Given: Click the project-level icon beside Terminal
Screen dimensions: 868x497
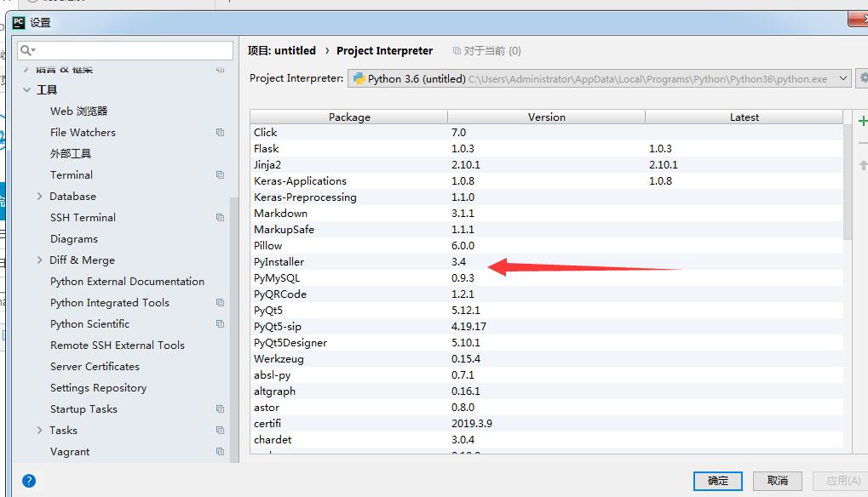Looking at the screenshot, I should click(x=220, y=174).
